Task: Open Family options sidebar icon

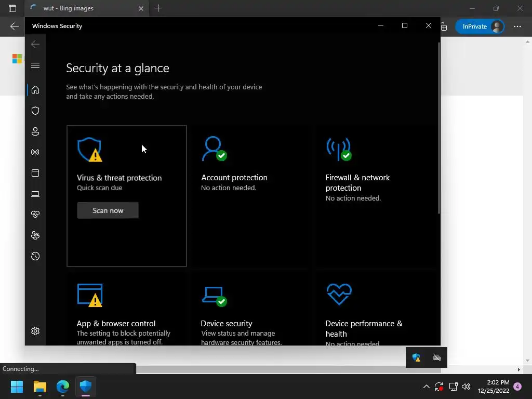Action: tap(35, 235)
